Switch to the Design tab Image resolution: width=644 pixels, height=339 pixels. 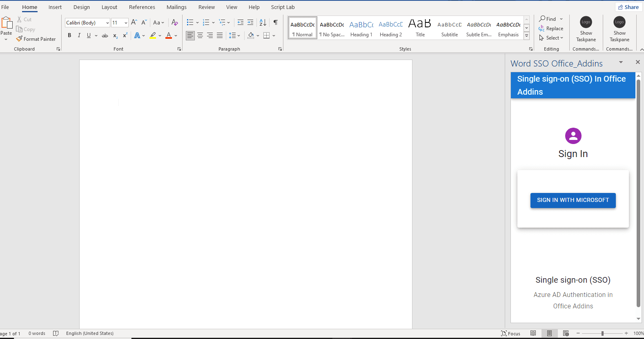[82, 7]
